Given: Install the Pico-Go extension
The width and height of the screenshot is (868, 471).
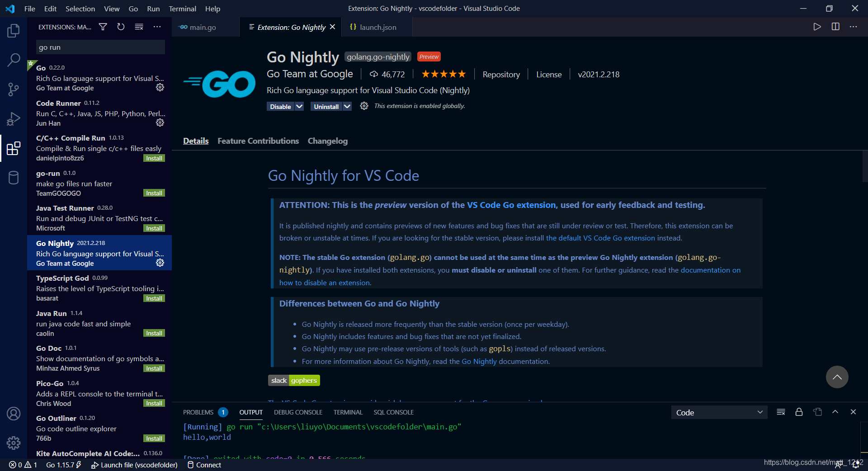Looking at the screenshot, I should pos(154,403).
